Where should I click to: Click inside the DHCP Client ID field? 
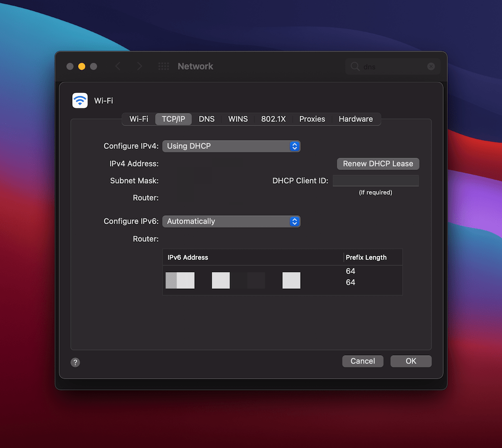coord(376,180)
